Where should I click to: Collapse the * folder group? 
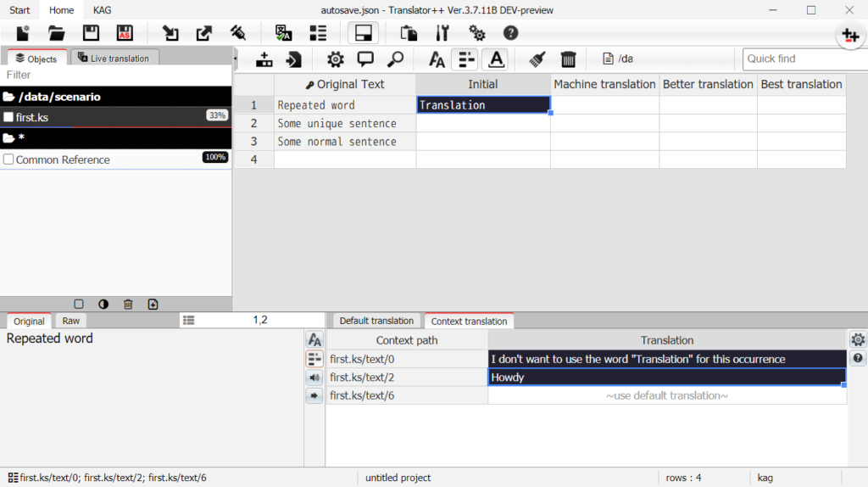point(8,138)
